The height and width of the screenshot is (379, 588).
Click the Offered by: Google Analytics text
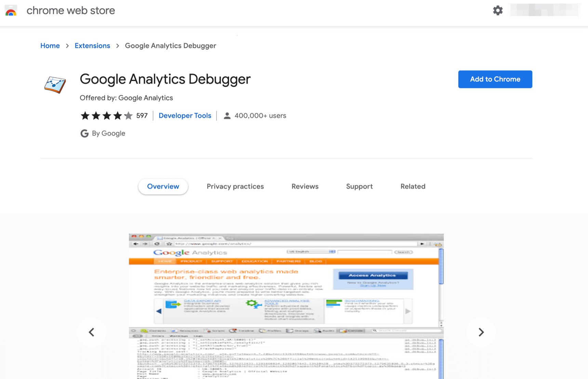click(126, 98)
